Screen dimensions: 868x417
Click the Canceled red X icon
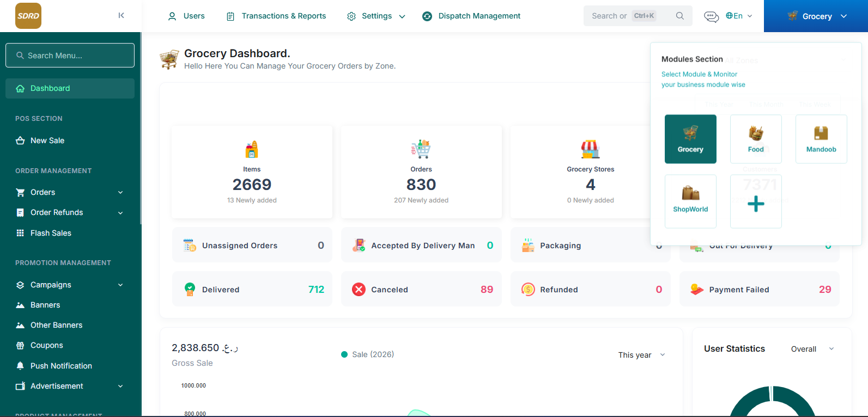359,290
